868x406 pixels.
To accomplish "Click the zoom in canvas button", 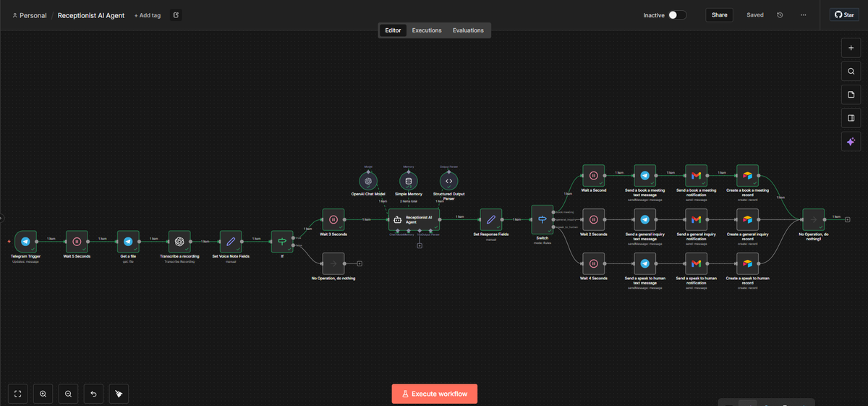I will [x=43, y=394].
